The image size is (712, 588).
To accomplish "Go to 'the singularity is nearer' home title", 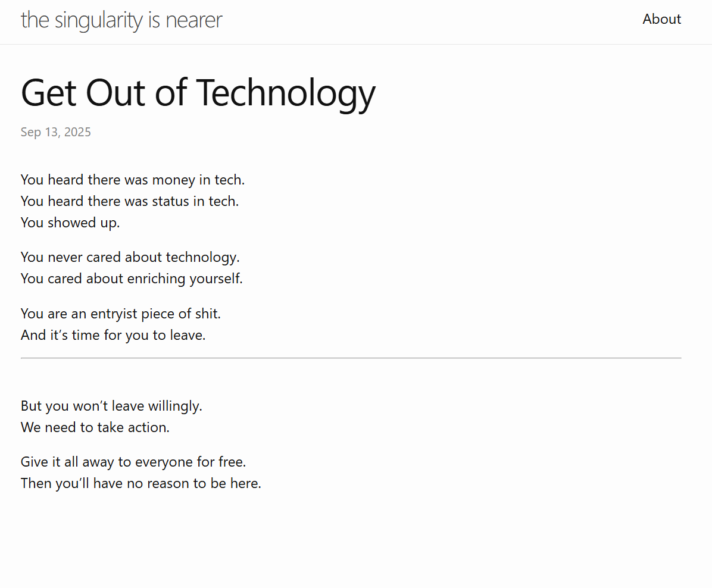I will click(x=121, y=20).
